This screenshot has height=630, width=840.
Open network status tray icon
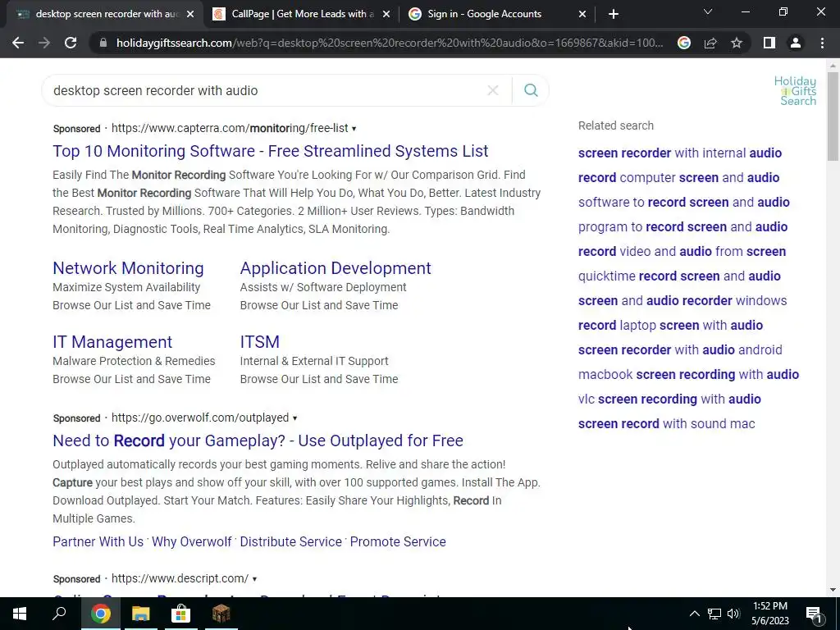click(x=714, y=614)
